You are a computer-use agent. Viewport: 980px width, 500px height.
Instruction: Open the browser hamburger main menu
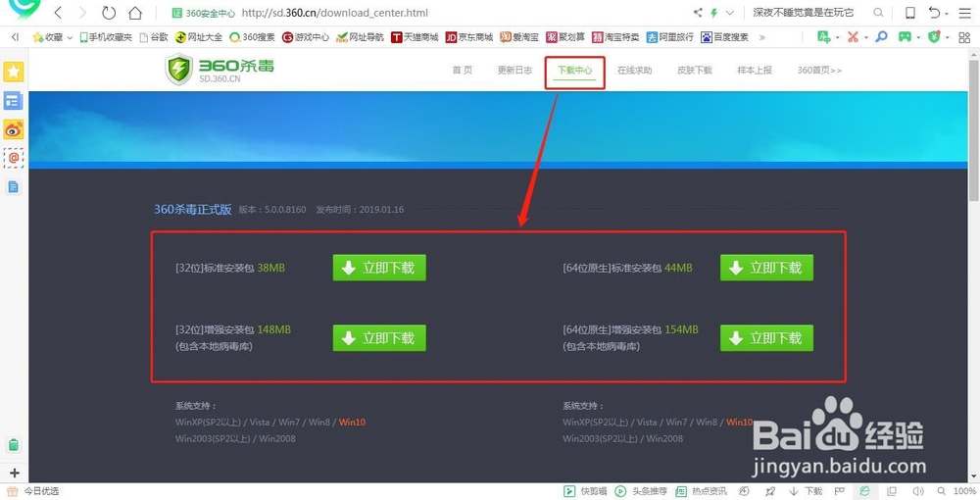[x=964, y=13]
